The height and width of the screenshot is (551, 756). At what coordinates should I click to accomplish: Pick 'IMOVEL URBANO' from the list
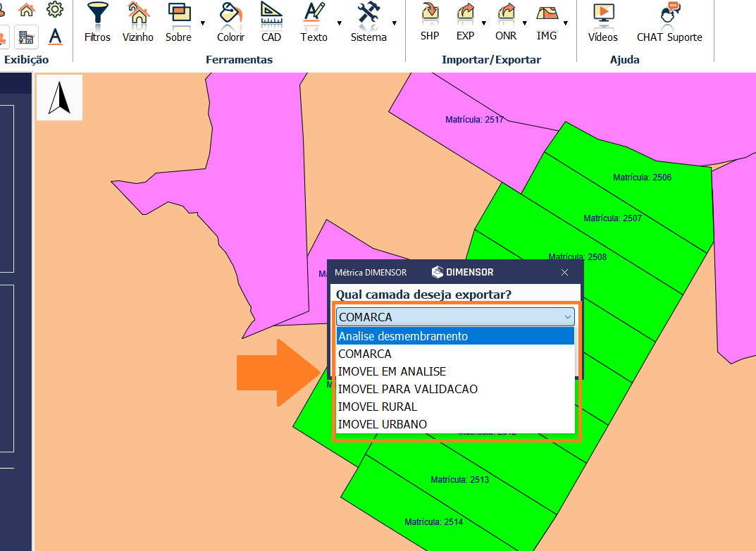tap(383, 424)
